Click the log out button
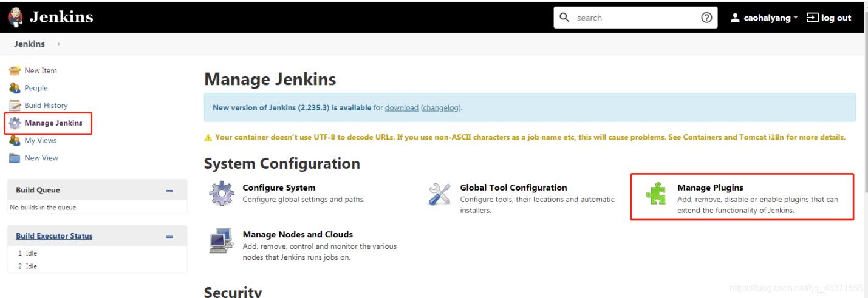The height and width of the screenshot is (298, 868). pyautogui.click(x=828, y=18)
